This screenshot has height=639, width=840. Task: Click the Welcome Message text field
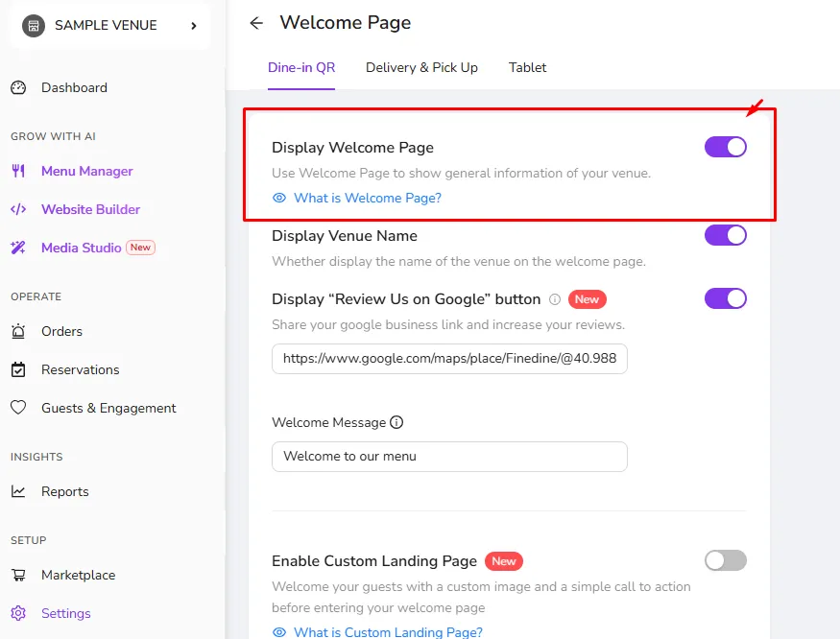(449, 457)
